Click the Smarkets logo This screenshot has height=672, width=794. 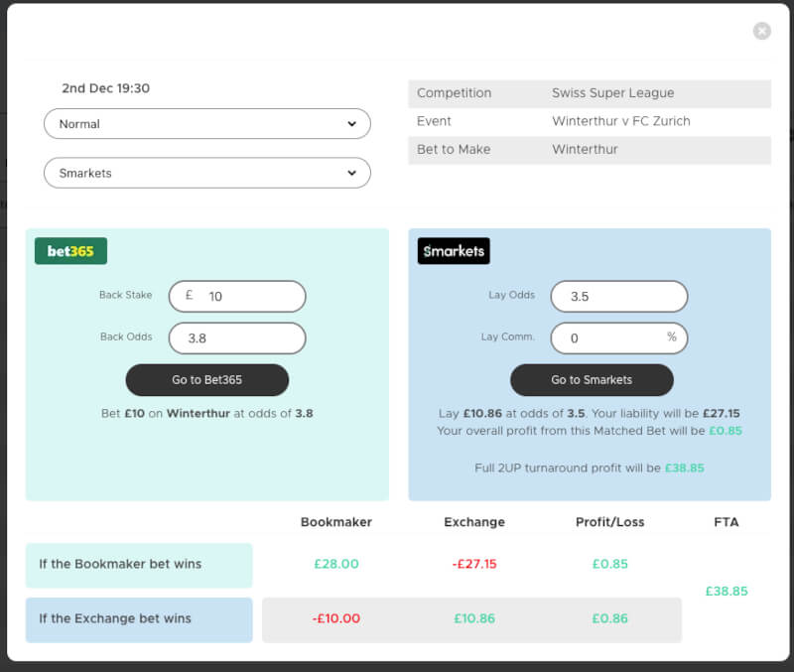(454, 251)
